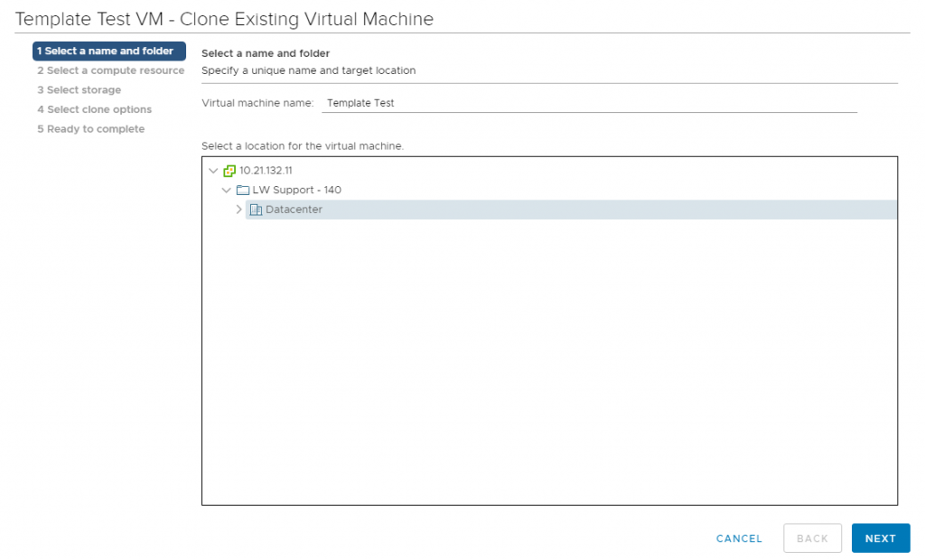Click the Datacenter building icon in the tree
925x560 pixels.
[256, 209]
